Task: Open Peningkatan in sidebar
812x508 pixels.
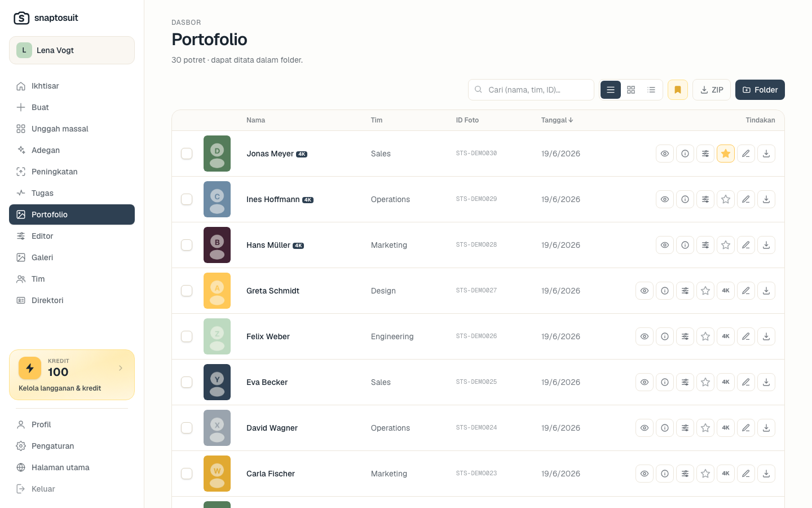Action: [x=72, y=172]
